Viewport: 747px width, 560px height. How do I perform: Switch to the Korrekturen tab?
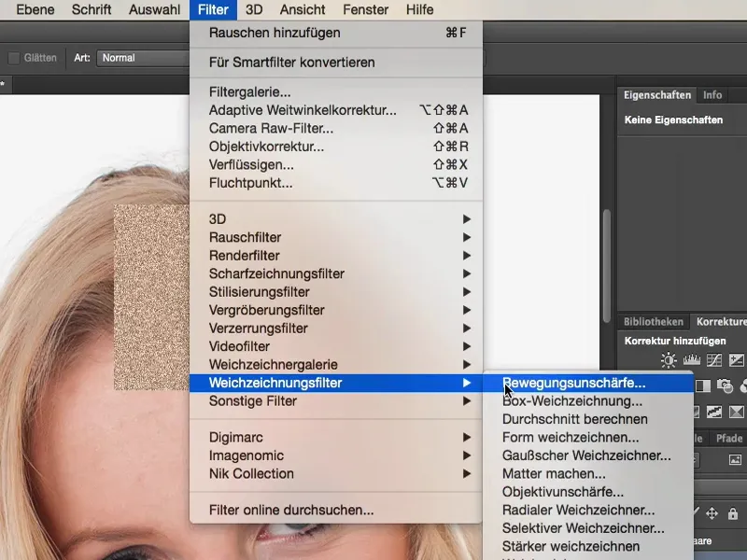pyautogui.click(x=721, y=321)
